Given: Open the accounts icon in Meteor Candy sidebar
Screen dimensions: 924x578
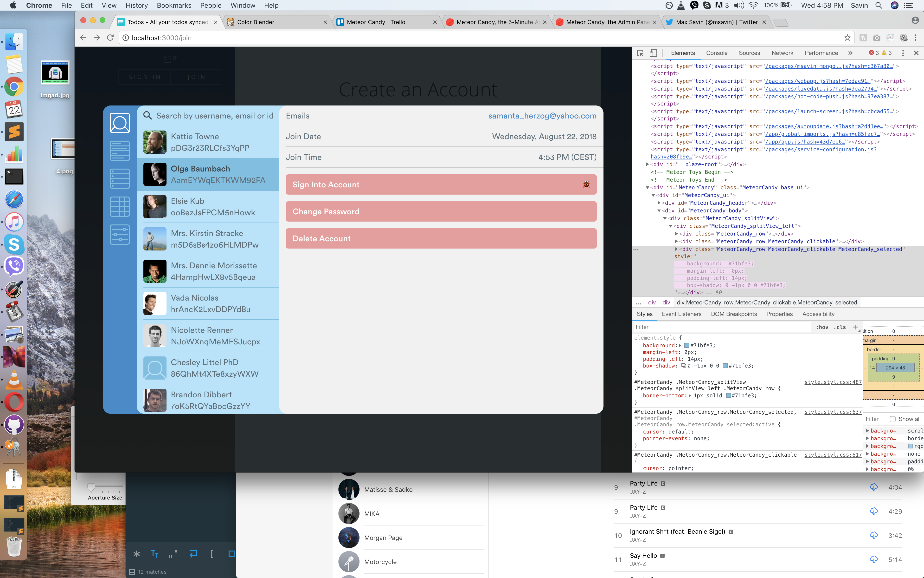Looking at the screenshot, I should point(120,123).
